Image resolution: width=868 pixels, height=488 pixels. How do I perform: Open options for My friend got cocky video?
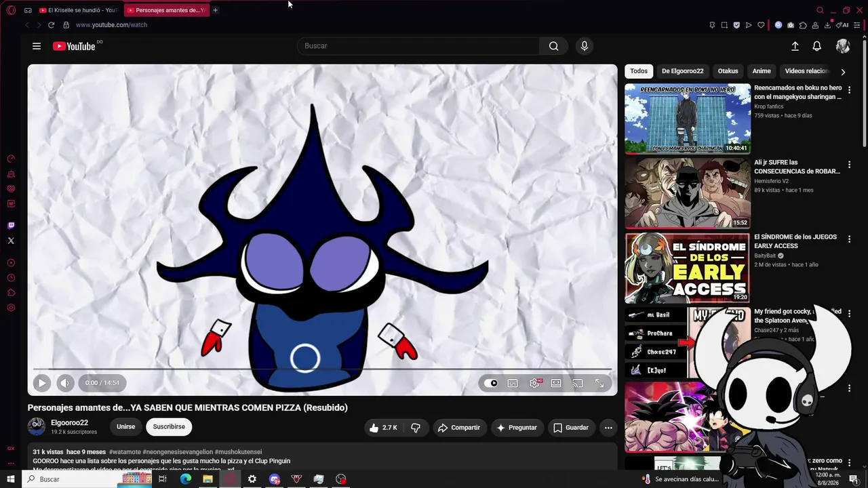click(849, 314)
